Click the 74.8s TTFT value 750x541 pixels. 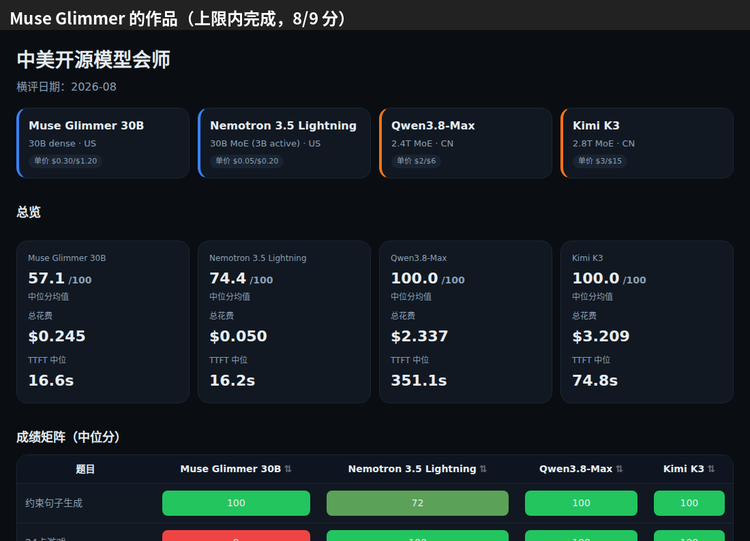[595, 381]
